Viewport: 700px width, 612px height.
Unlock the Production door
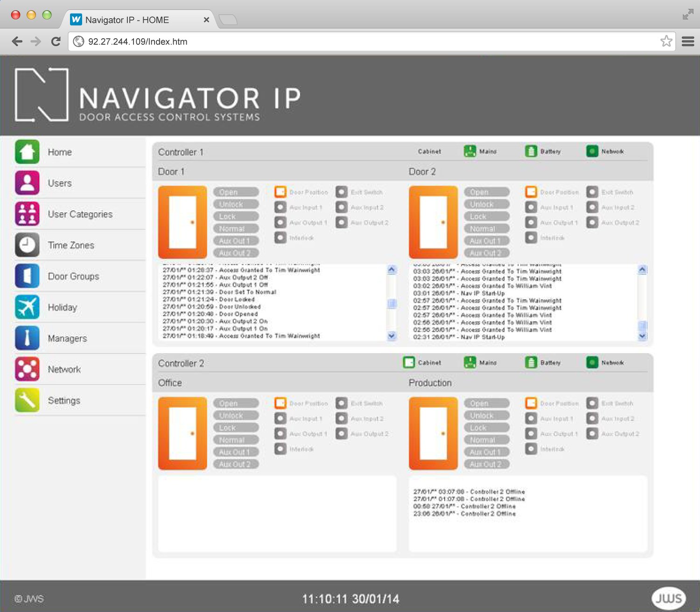click(487, 415)
